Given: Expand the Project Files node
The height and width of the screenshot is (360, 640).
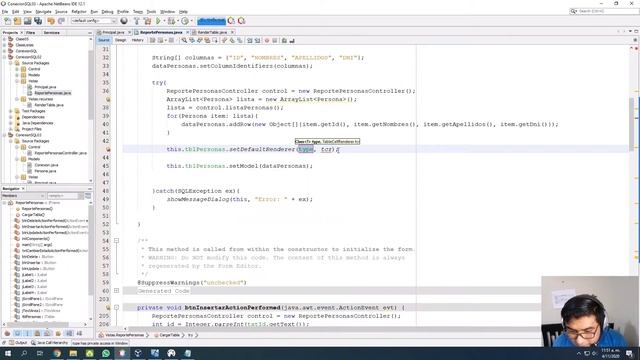Looking at the screenshot, I should pos(11,129).
